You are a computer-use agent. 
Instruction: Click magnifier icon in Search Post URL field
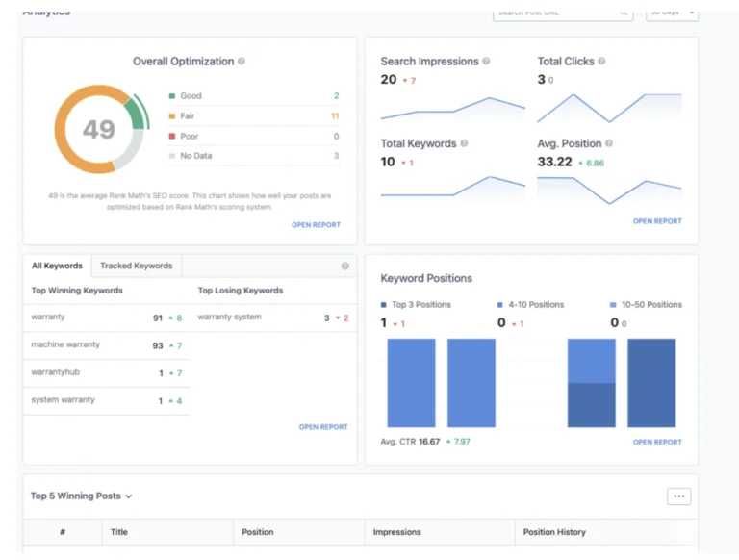tap(624, 13)
